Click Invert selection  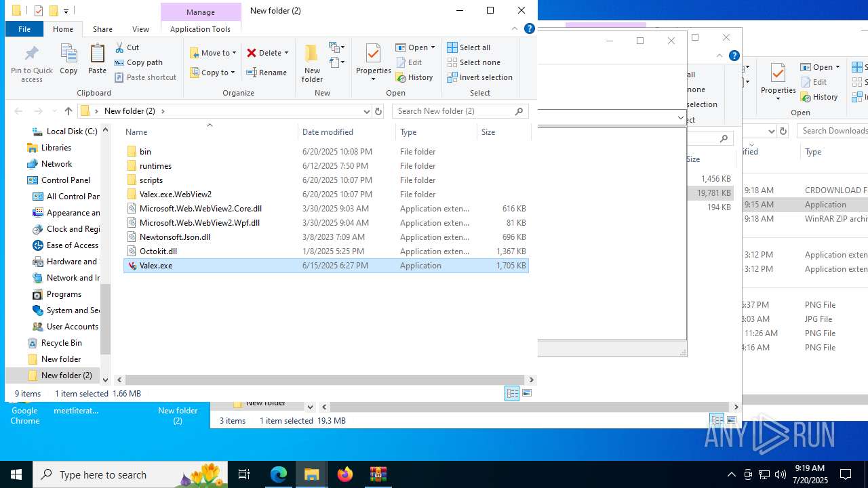pyautogui.click(x=479, y=77)
